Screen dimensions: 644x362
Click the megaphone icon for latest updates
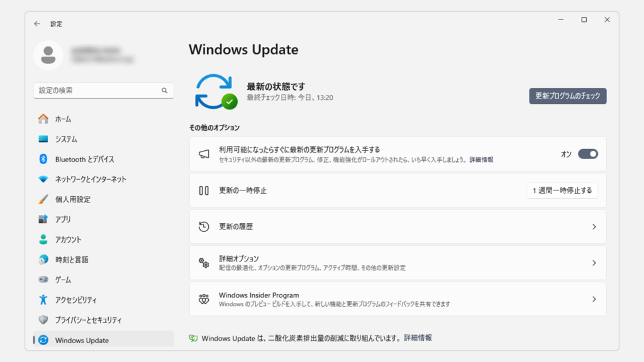pyautogui.click(x=204, y=154)
